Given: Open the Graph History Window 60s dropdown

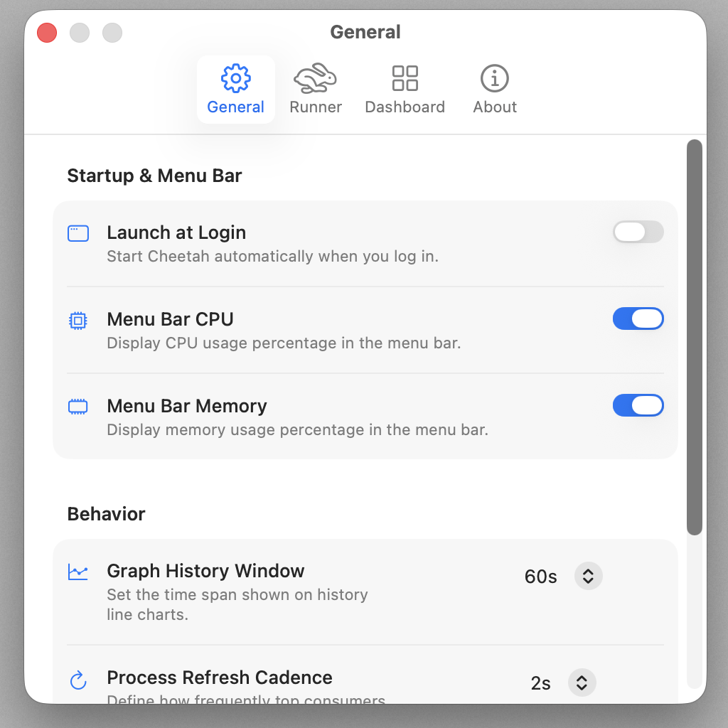Looking at the screenshot, I should [x=588, y=576].
